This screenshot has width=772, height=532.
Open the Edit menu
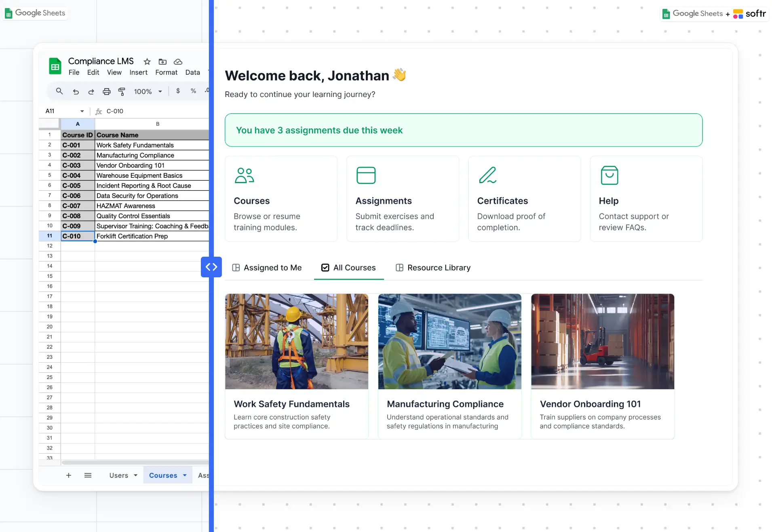pyautogui.click(x=93, y=72)
